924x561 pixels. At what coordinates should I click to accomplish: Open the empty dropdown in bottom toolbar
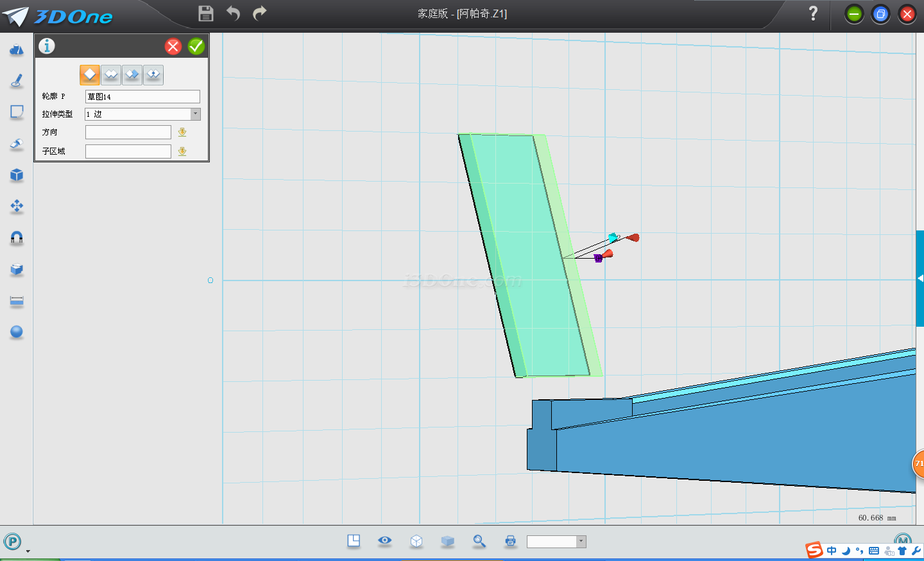(x=581, y=542)
